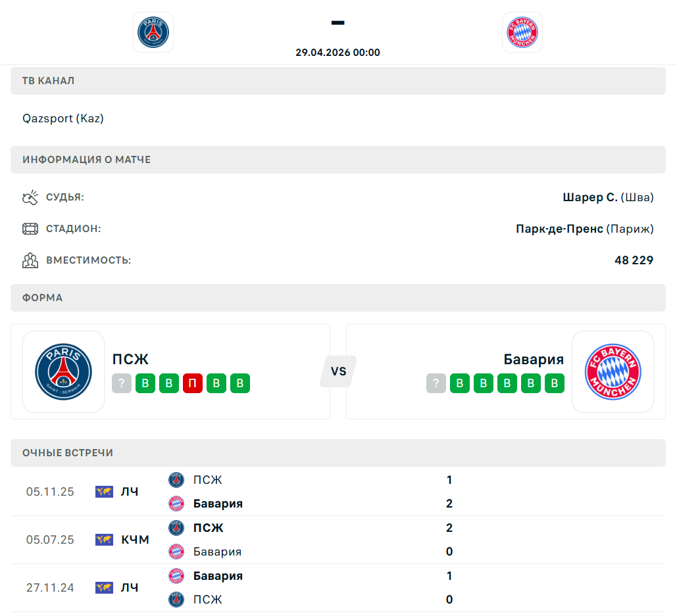This screenshot has height=616, width=677.
Task: Click PSG's gray question mark form badge
Action: pyautogui.click(x=122, y=383)
